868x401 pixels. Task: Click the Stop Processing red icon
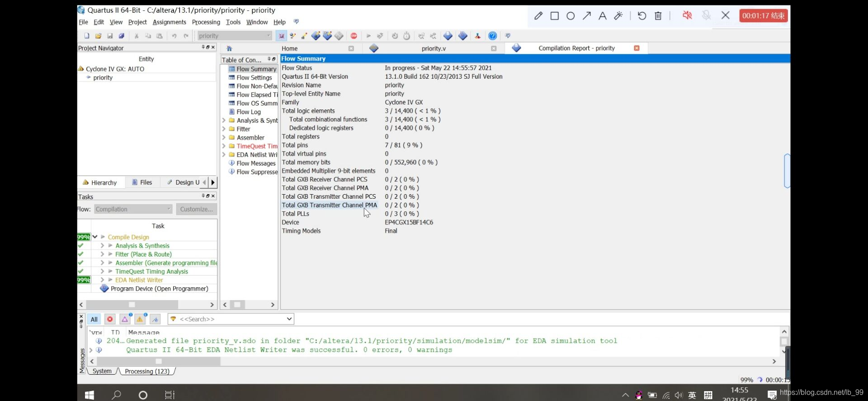click(354, 36)
